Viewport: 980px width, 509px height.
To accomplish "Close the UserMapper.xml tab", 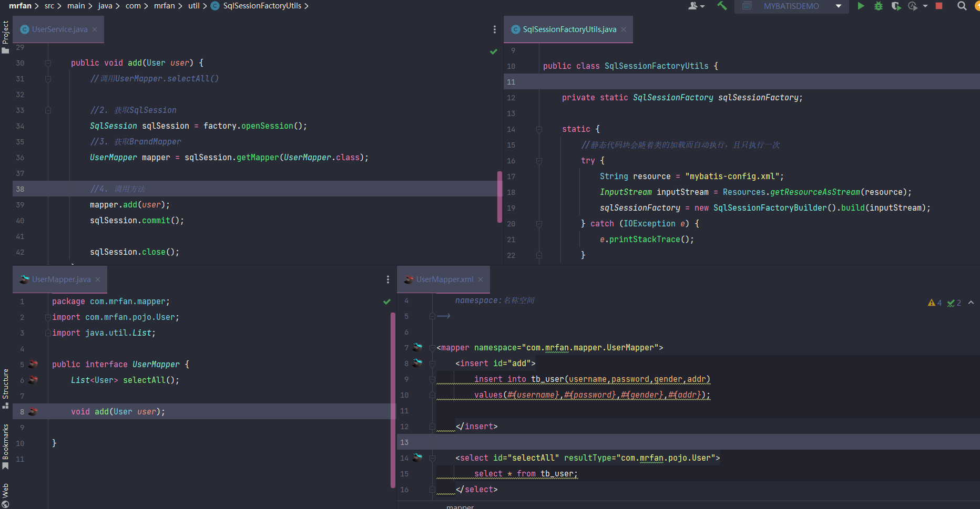I will (481, 279).
